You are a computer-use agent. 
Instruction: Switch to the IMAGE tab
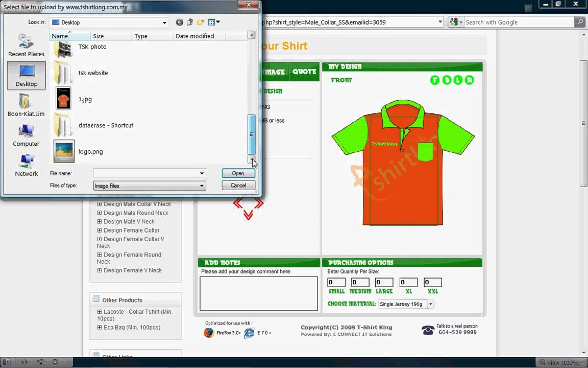tap(275, 72)
